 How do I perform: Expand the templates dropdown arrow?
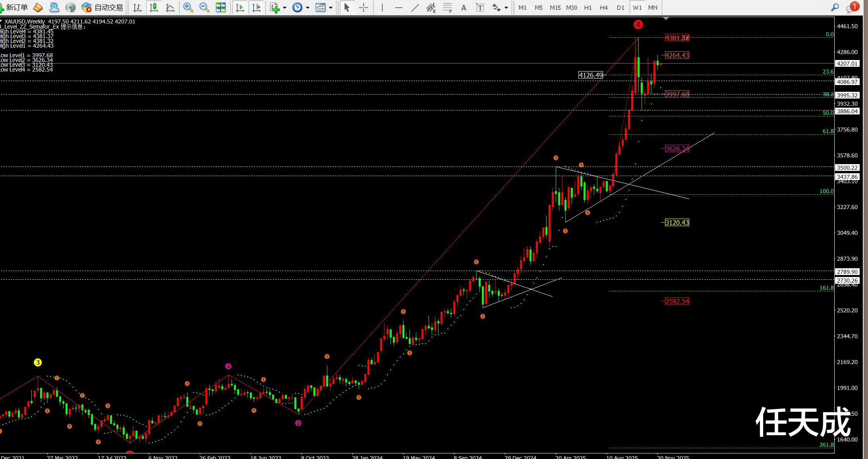pyautogui.click(x=331, y=8)
